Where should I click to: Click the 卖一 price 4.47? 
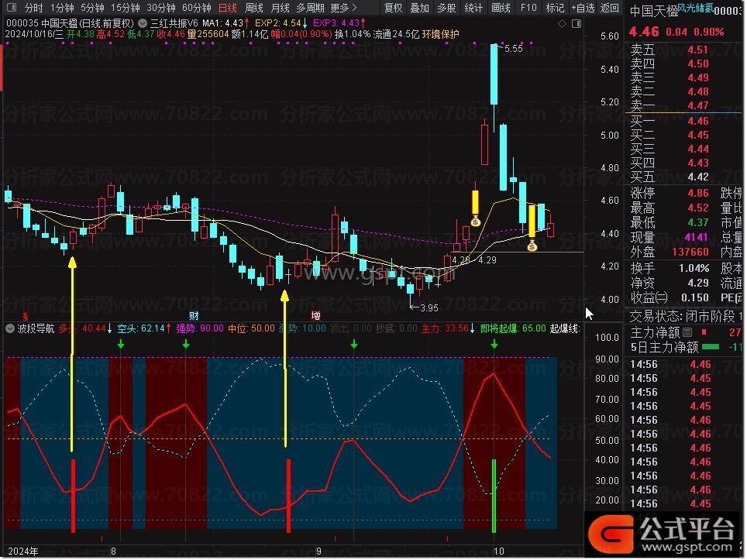[698, 105]
